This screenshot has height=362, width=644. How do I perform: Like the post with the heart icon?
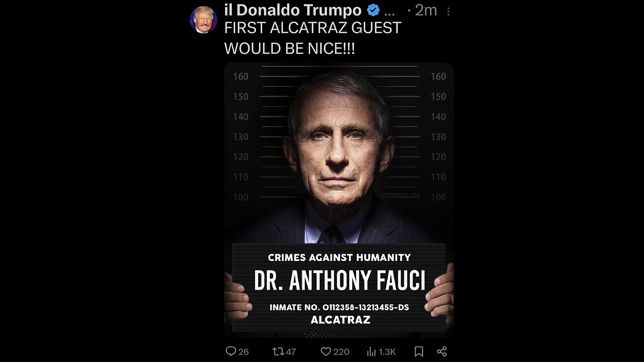point(326,351)
